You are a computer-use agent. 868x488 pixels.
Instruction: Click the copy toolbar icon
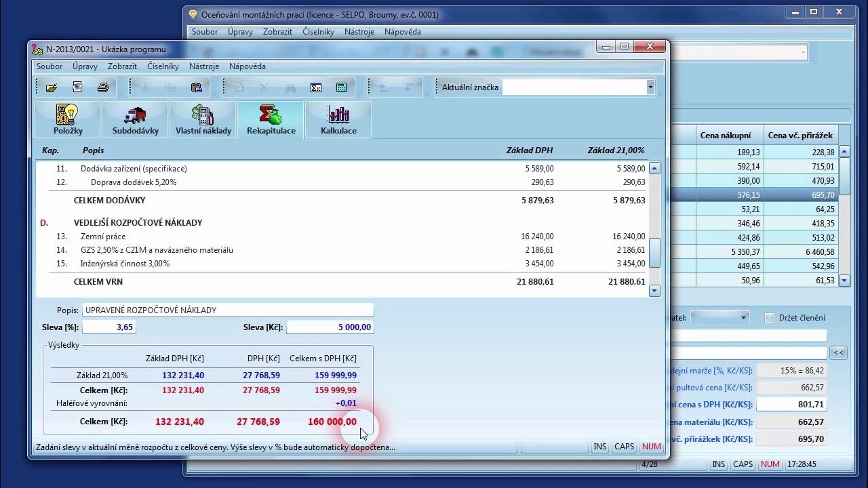[171, 87]
